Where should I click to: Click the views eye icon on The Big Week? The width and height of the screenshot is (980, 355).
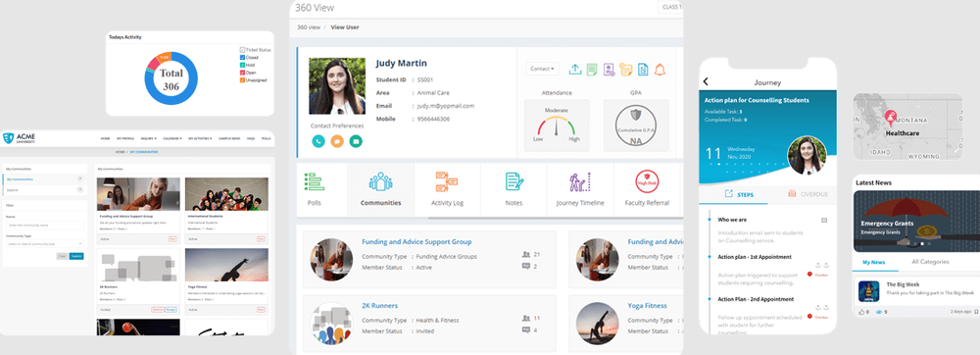(878, 311)
